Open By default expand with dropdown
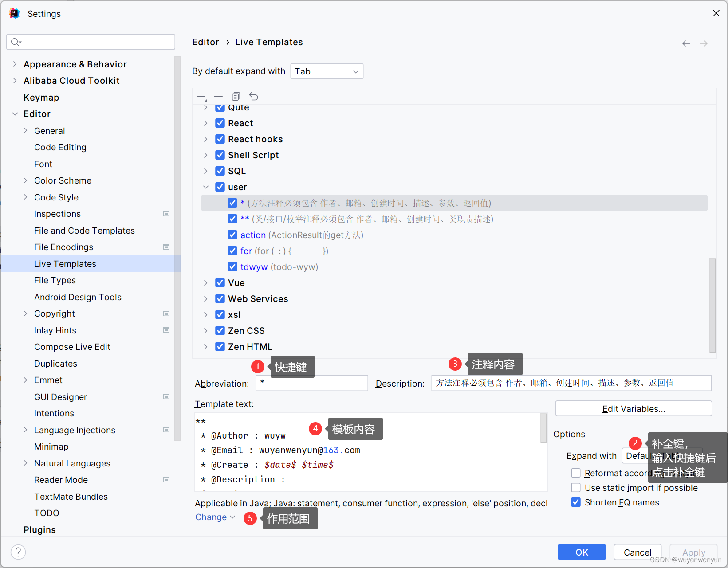The height and width of the screenshot is (568, 728). point(327,71)
